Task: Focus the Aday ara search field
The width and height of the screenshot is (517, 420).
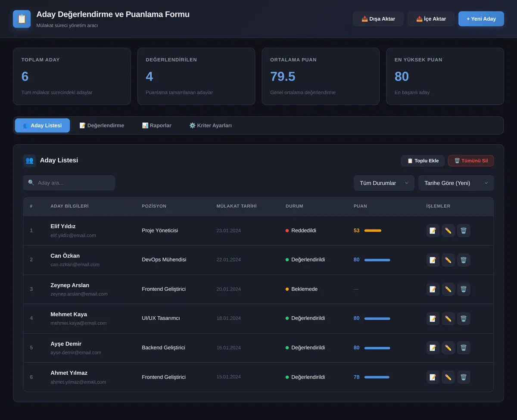Action: pos(69,183)
